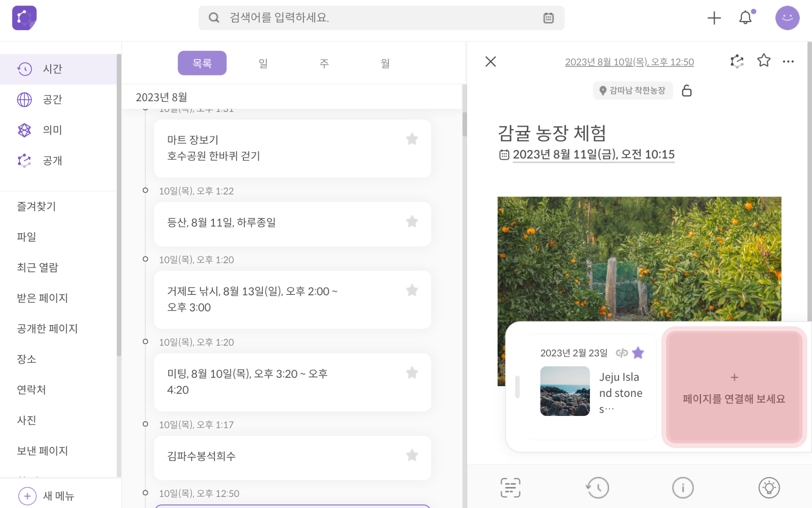Viewport: 812px width, 508px height.
Task: Toggle the lock icon beside location tag
Action: click(x=687, y=90)
